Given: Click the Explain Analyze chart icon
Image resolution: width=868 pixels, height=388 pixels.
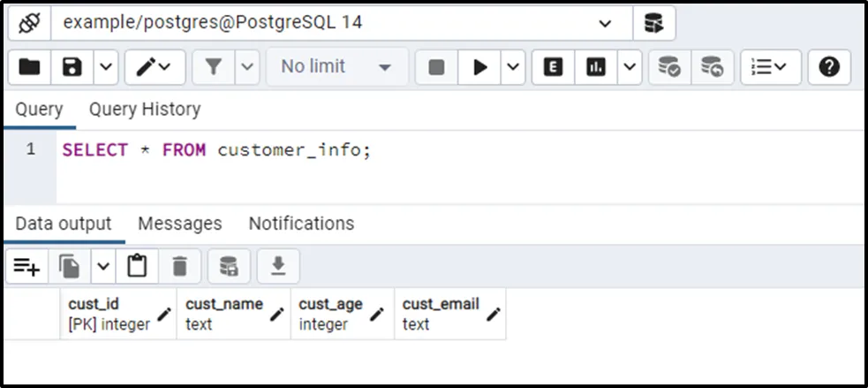Looking at the screenshot, I should (x=596, y=67).
